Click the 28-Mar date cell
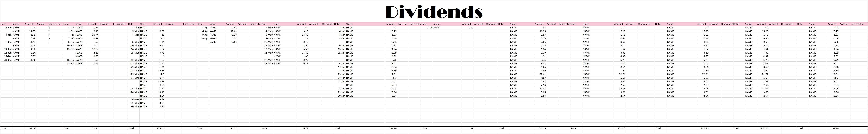868x134 pixels. [134, 92]
